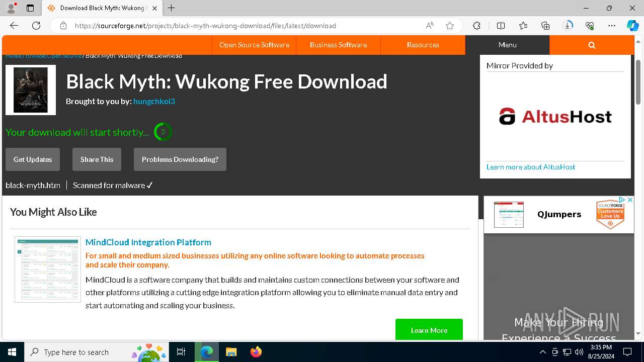
Task: Open the notification center icon
Action: (x=627, y=352)
